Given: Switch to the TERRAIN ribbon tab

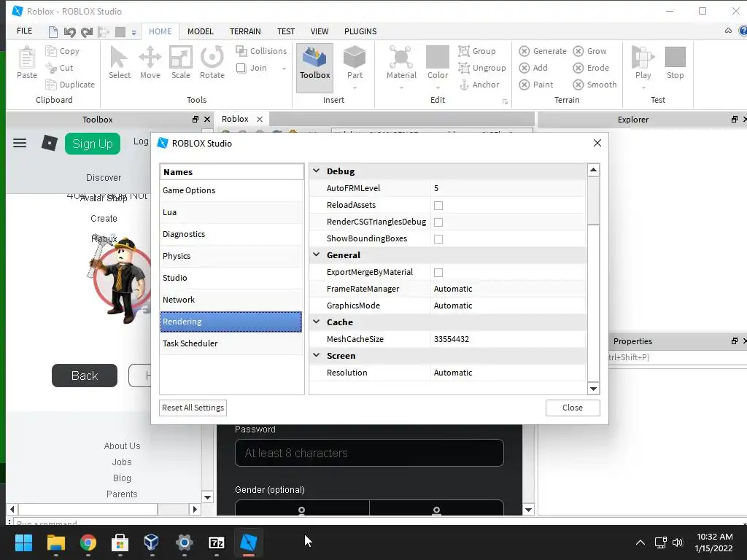Looking at the screenshot, I should point(245,31).
